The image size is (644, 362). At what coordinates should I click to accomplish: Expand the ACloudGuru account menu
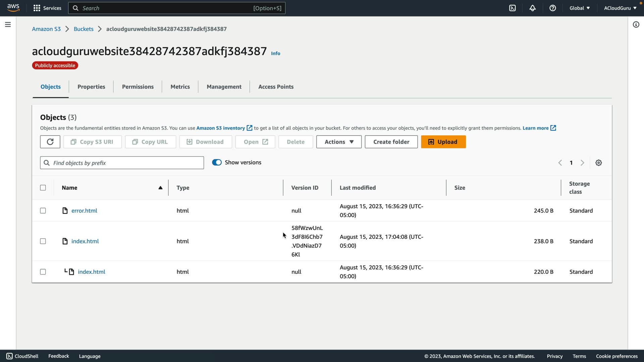[620, 8]
